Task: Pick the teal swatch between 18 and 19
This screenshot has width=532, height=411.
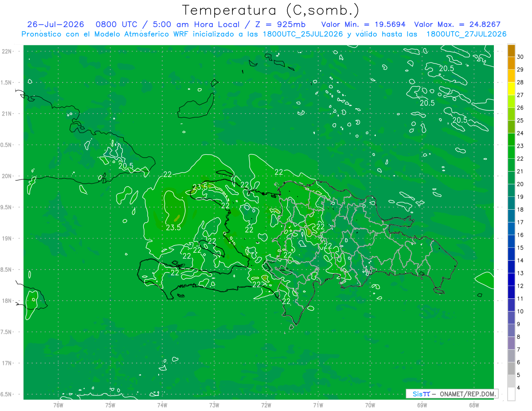Action: 511,203
